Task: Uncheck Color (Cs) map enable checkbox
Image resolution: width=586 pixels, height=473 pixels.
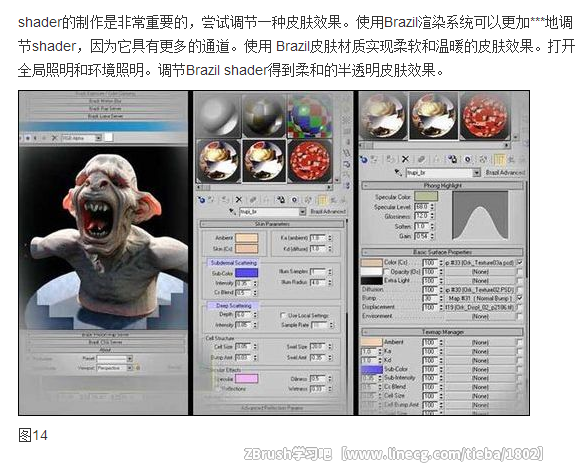Action: 519,262
